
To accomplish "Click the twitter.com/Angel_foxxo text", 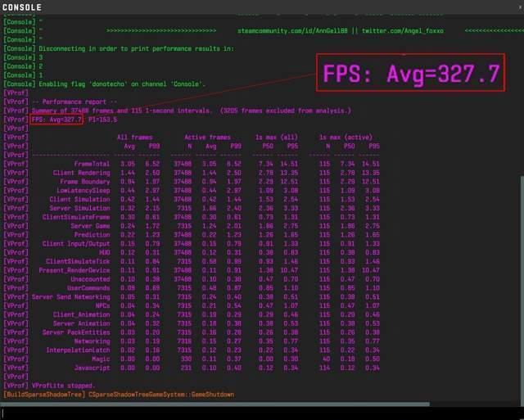I will point(403,31).
